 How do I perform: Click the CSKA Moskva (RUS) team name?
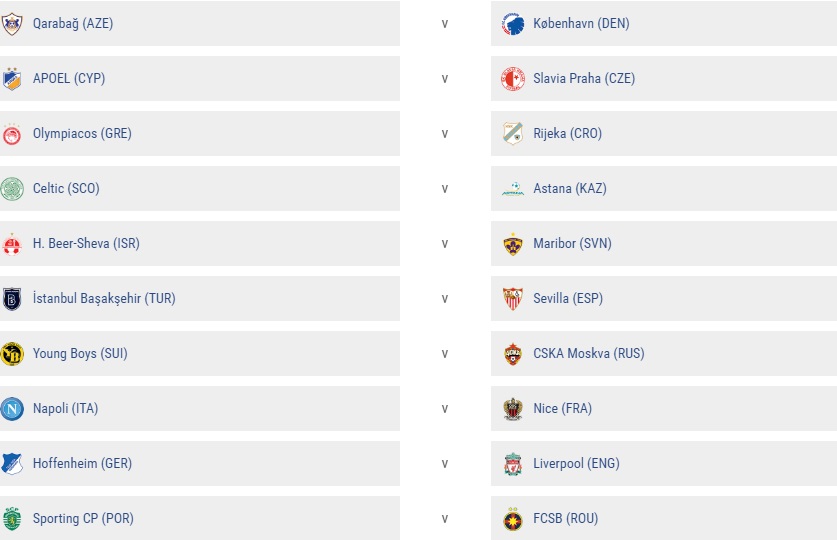pyautogui.click(x=589, y=353)
